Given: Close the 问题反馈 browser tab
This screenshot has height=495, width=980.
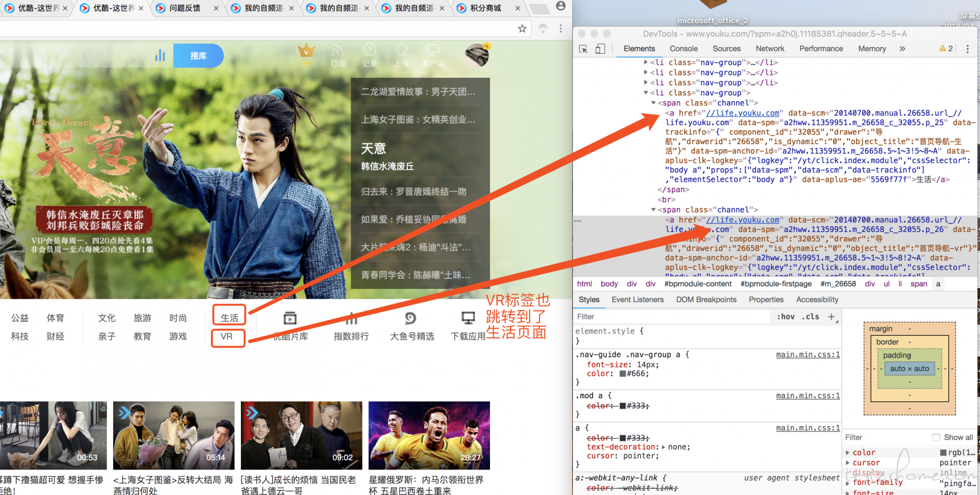Looking at the screenshot, I should pyautogui.click(x=216, y=8).
